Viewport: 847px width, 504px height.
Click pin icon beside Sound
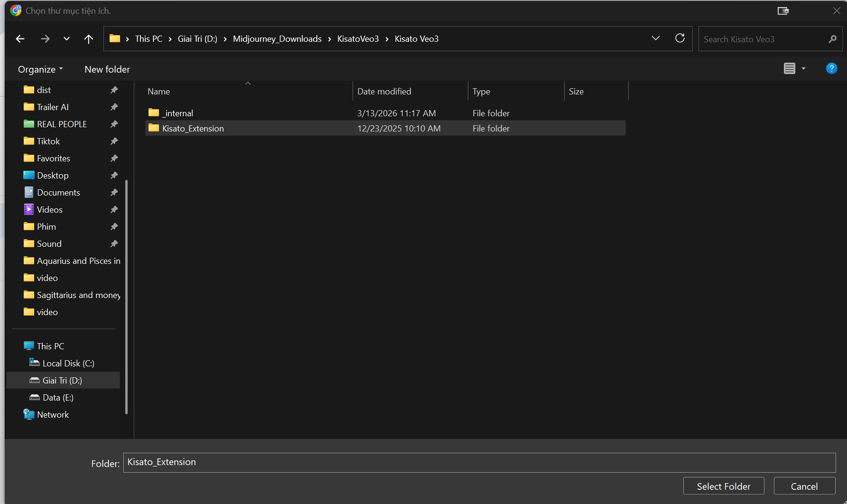point(114,243)
